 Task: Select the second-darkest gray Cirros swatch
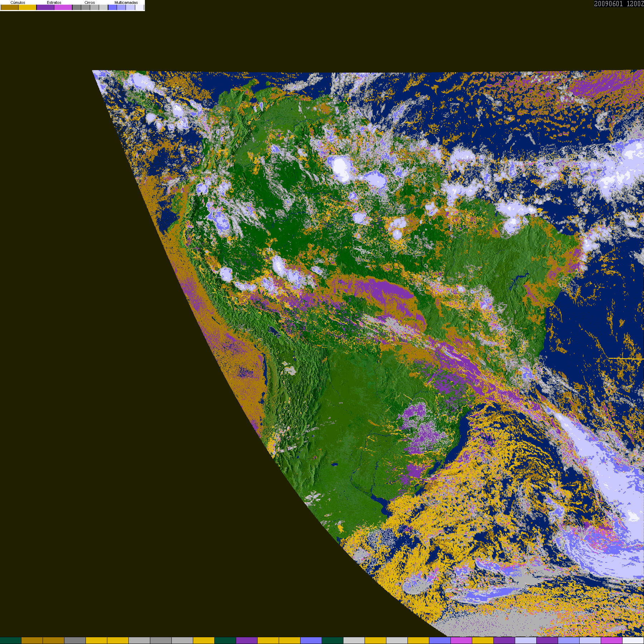86,8
